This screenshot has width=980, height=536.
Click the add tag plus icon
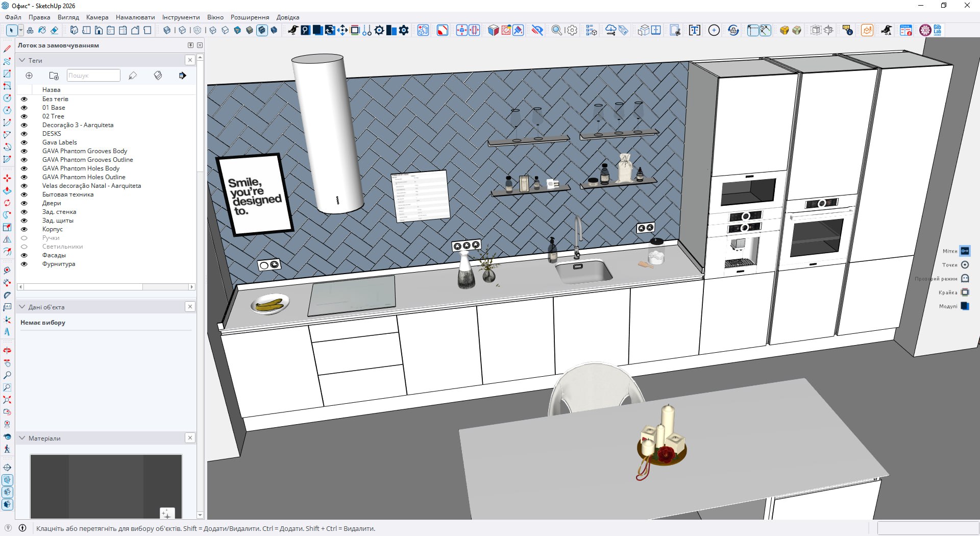(29, 76)
